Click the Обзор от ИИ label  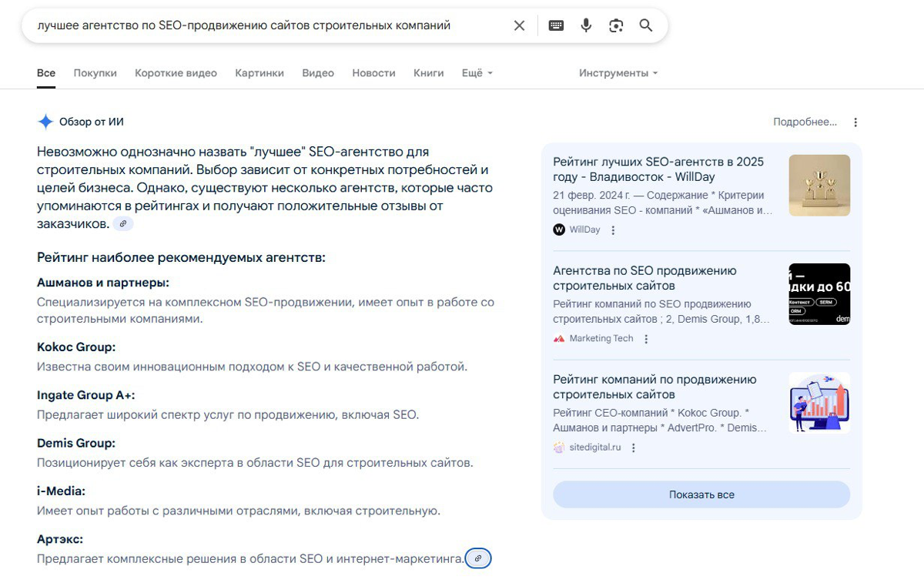click(x=92, y=122)
